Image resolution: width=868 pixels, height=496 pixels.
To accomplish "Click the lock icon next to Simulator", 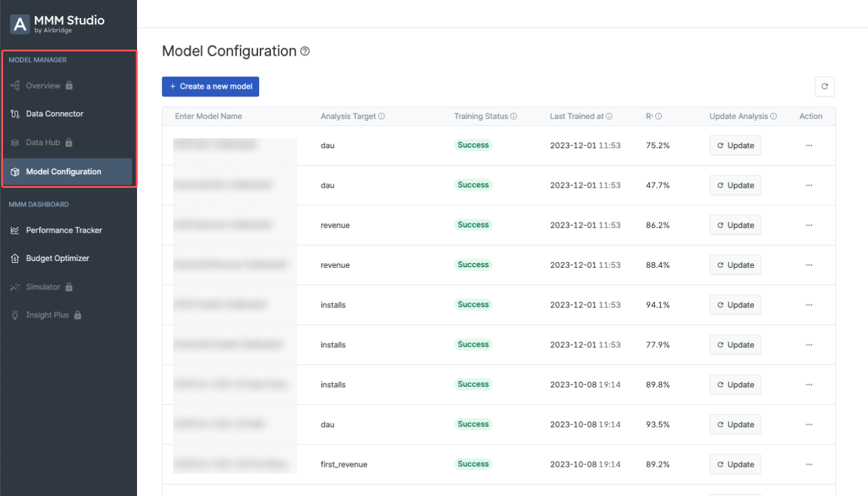I will (69, 287).
